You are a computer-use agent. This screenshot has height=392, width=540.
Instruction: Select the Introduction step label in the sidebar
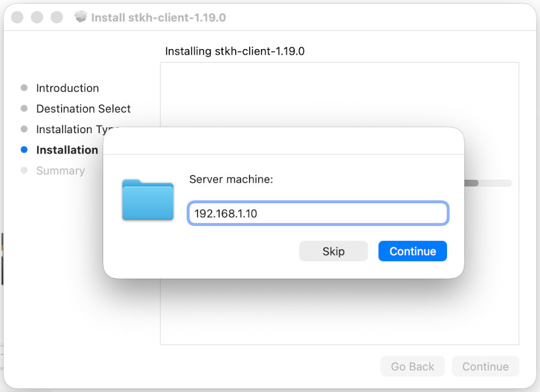67,88
